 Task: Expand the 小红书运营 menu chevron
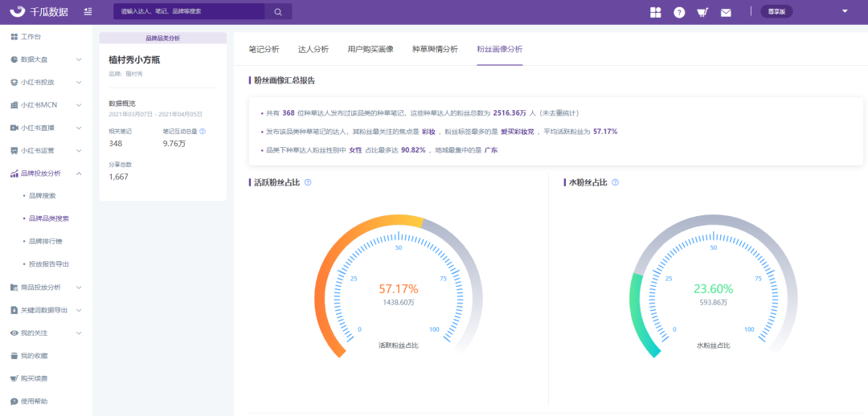point(79,150)
